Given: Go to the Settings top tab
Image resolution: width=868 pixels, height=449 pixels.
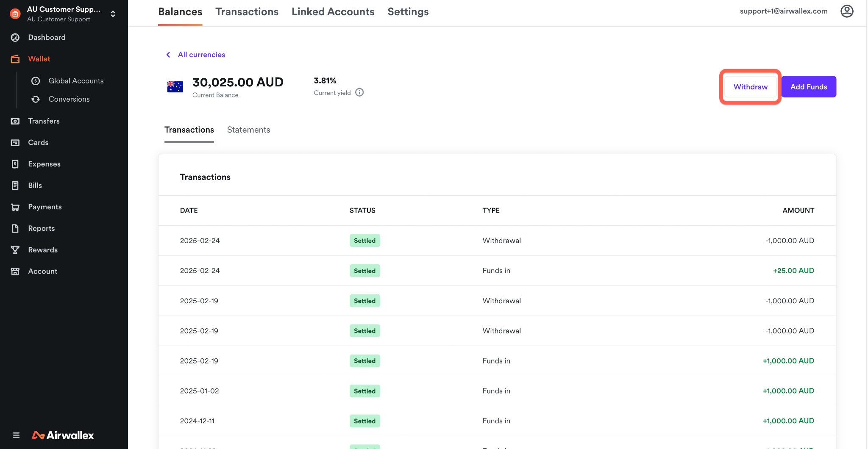Looking at the screenshot, I should click(408, 12).
